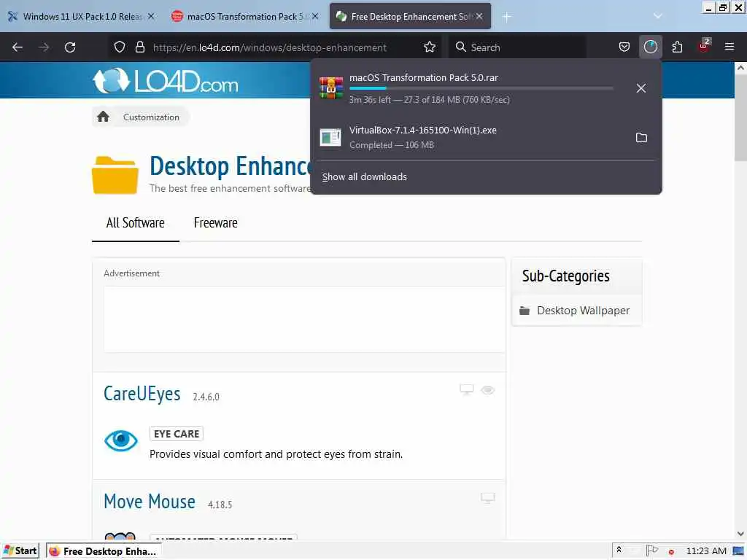Open the Customization breadcrumb link
This screenshot has height=560, width=747.
(x=151, y=117)
